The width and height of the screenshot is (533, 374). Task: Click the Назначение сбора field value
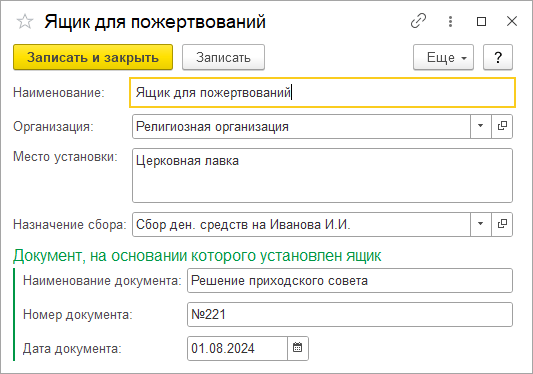point(301,224)
